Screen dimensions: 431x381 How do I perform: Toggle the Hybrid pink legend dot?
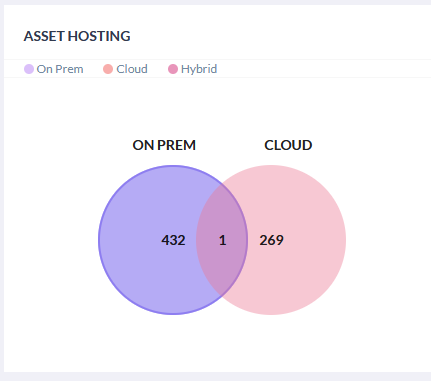[173, 69]
